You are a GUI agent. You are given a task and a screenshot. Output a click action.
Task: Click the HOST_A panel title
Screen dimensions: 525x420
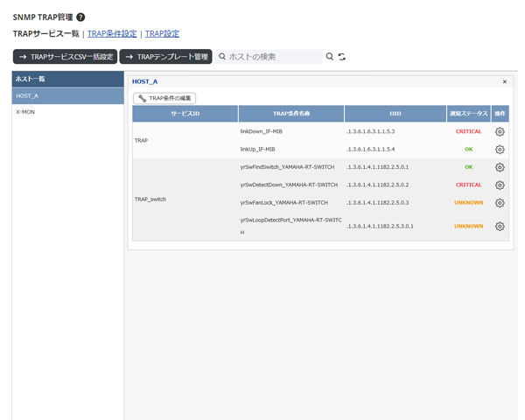144,81
